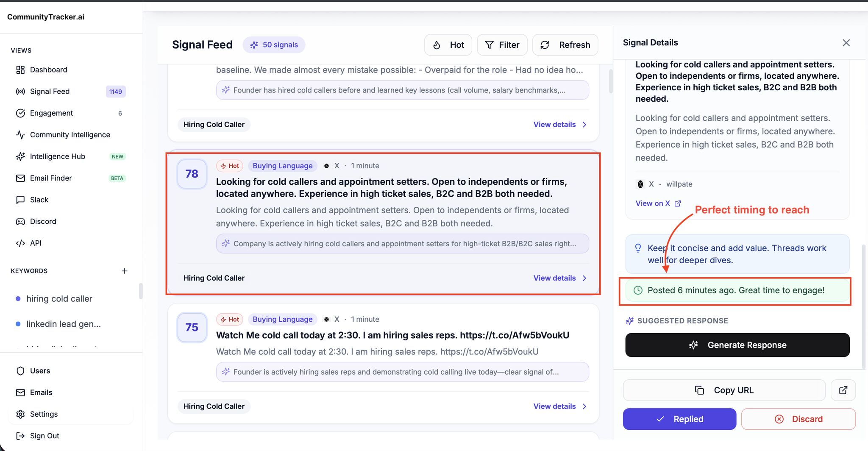868x451 pixels.
Task: Expand View details for score 75 signal
Action: click(x=560, y=406)
